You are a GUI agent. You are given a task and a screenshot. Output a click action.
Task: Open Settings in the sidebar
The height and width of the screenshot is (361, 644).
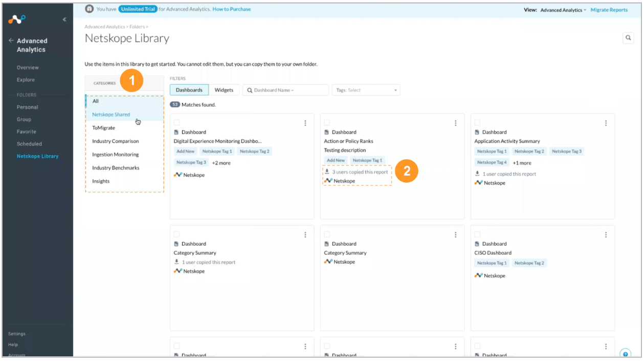click(17, 334)
